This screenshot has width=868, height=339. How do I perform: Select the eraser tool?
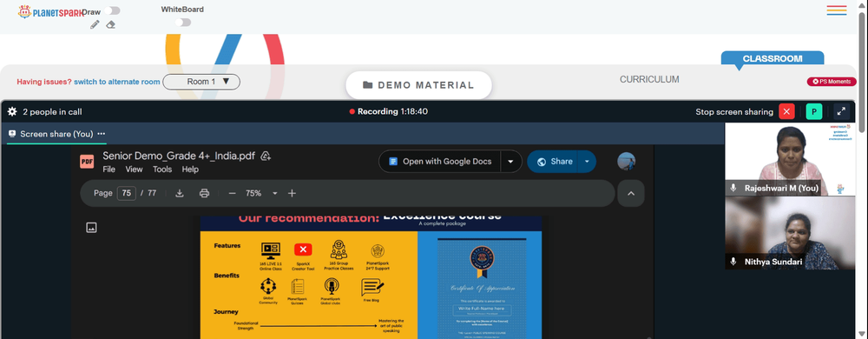[x=111, y=24]
